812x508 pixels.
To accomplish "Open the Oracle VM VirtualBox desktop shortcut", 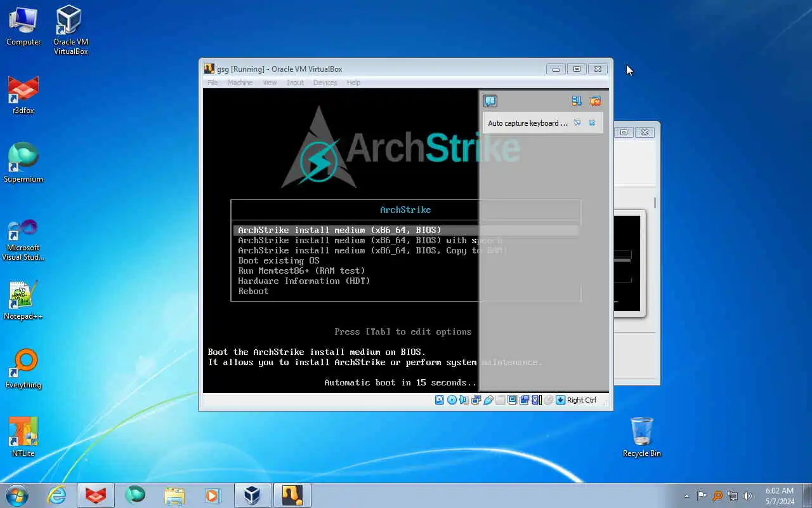I will pos(70,30).
